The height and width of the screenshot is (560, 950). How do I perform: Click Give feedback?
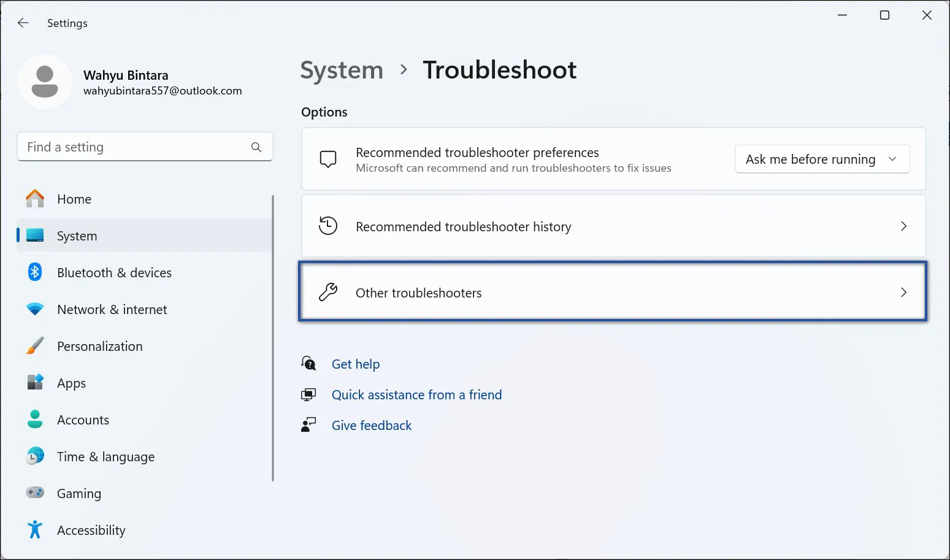[x=371, y=425]
